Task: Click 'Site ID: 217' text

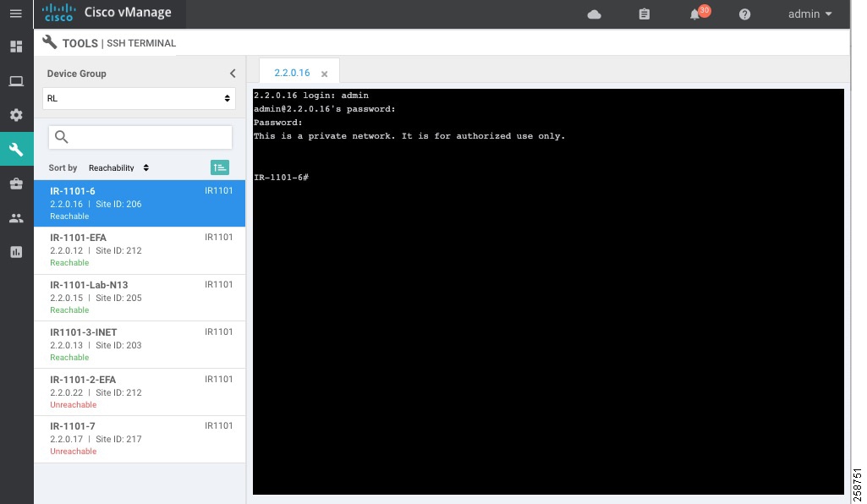Action: 118,440
